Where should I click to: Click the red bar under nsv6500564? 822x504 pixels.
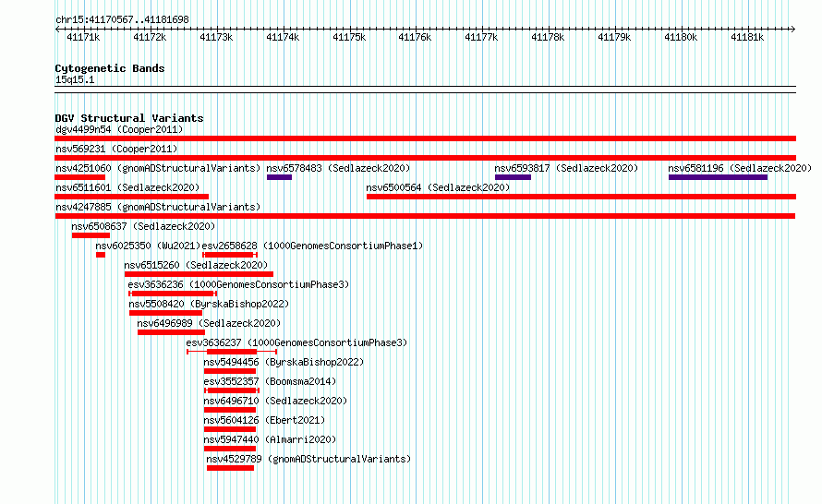[581, 197]
